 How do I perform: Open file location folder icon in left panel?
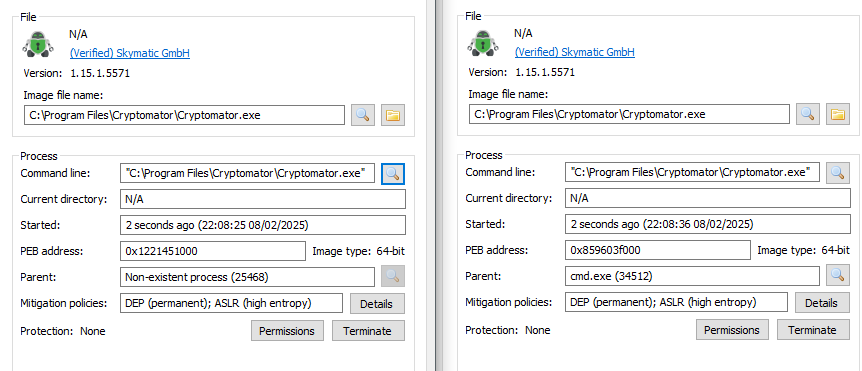point(393,115)
